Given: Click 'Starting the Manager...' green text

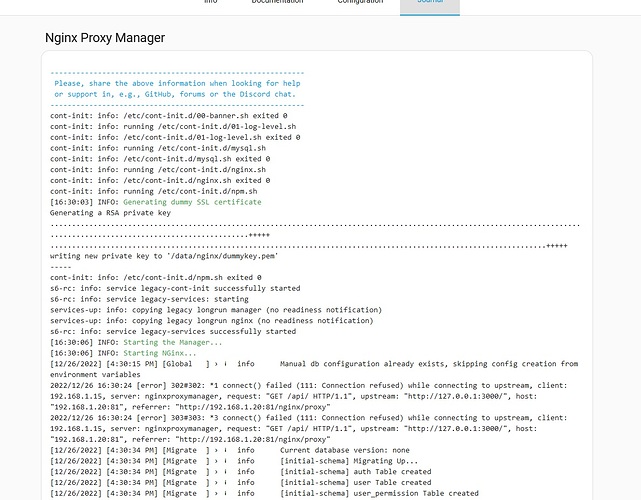Looking at the screenshot, I should click(173, 342).
